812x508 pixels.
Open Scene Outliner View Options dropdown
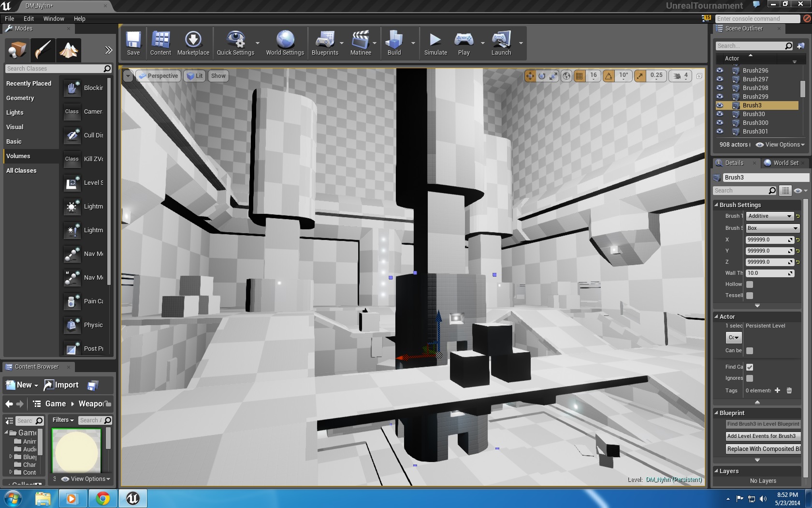(x=780, y=145)
